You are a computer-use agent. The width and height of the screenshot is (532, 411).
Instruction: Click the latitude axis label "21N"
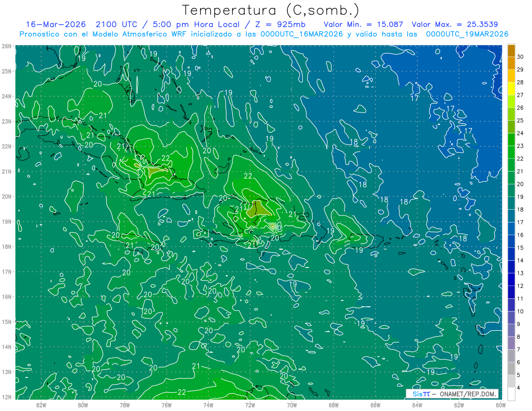point(6,171)
